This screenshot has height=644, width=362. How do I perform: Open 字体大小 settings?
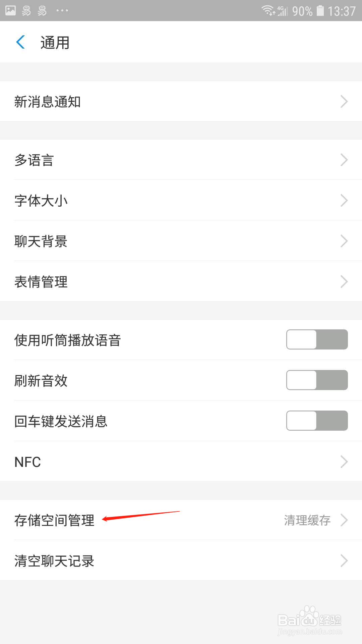[x=181, y=200]
